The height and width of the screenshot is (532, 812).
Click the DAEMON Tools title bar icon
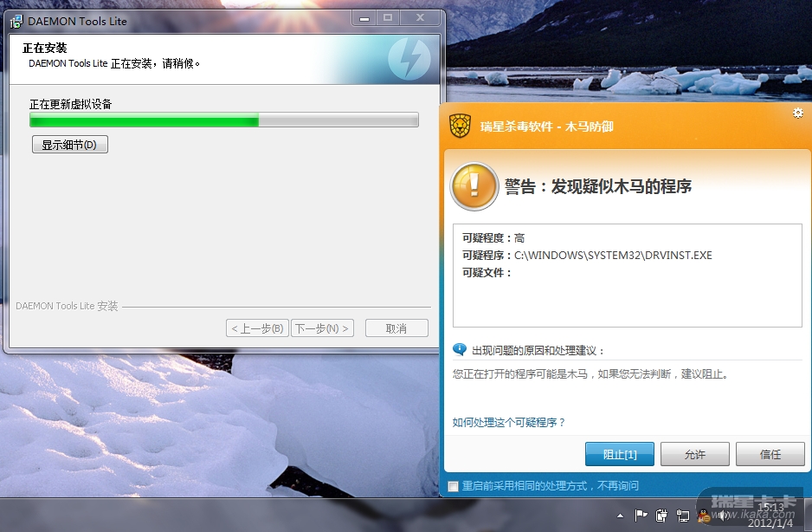[16, 22]
